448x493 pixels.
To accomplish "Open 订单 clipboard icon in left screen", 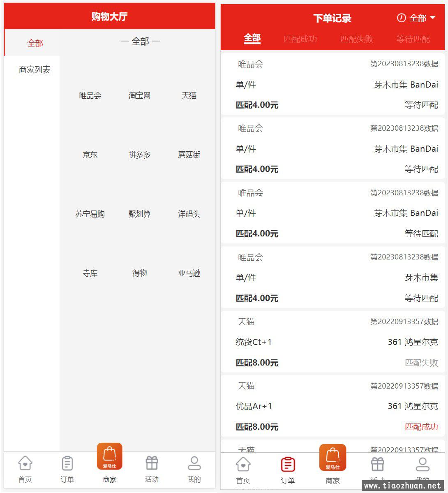I will tap(67, 463).
